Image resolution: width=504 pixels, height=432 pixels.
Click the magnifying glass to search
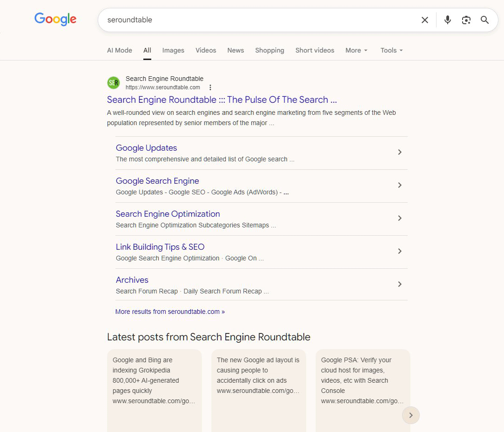pos(484,20)
